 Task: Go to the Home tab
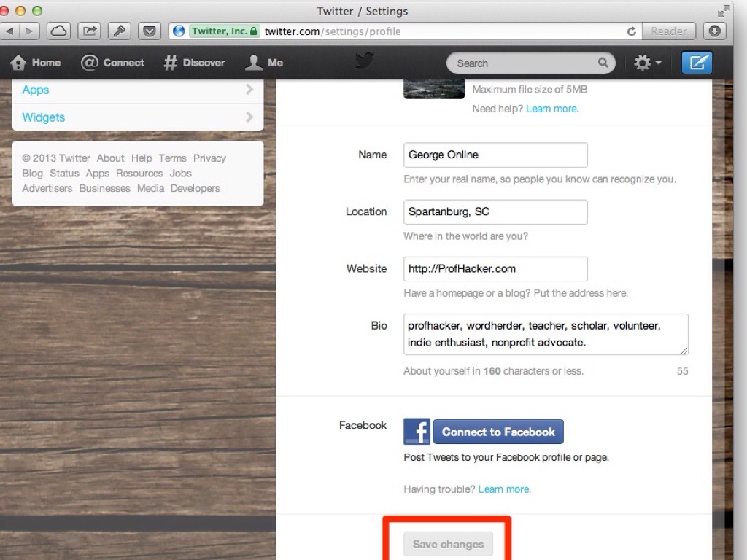coord(36,63)
